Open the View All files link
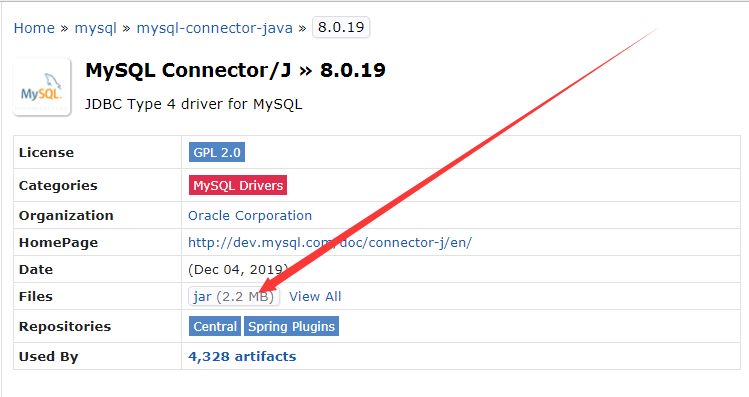This screenshot has width=749, height=397. coord(315,297)
